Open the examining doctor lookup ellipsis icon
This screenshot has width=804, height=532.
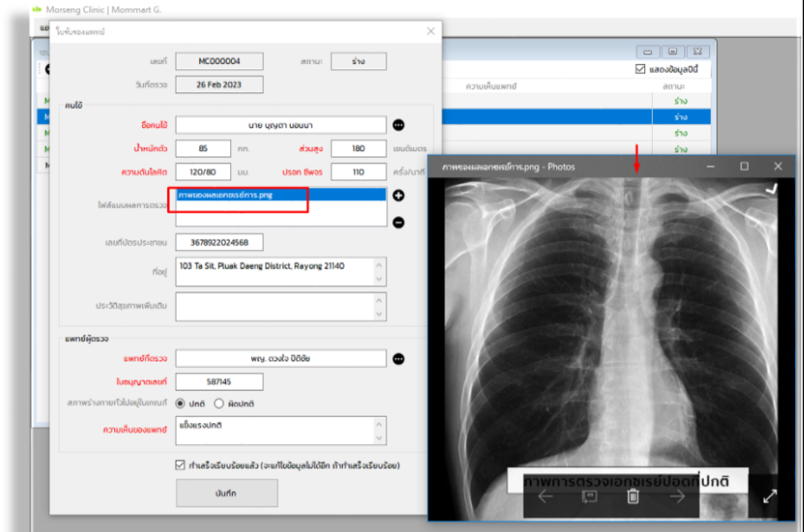click(x=398, y=358)
